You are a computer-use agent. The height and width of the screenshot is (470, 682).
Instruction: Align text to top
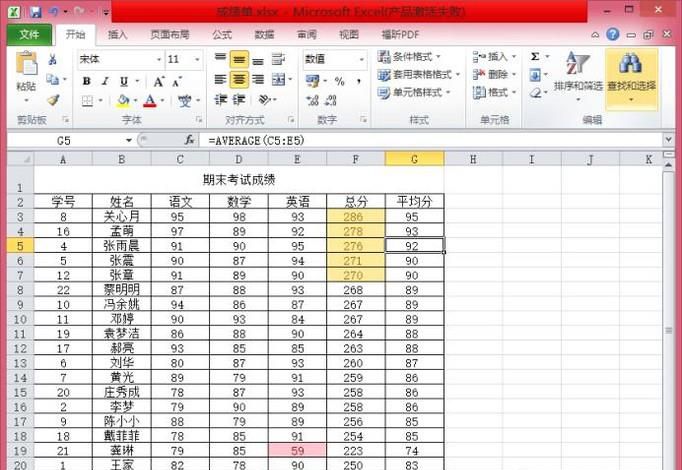tap(221, 59)
